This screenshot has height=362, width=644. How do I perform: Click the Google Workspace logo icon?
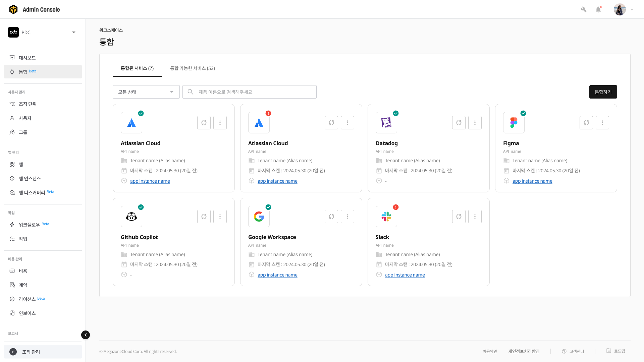(259, 217)
